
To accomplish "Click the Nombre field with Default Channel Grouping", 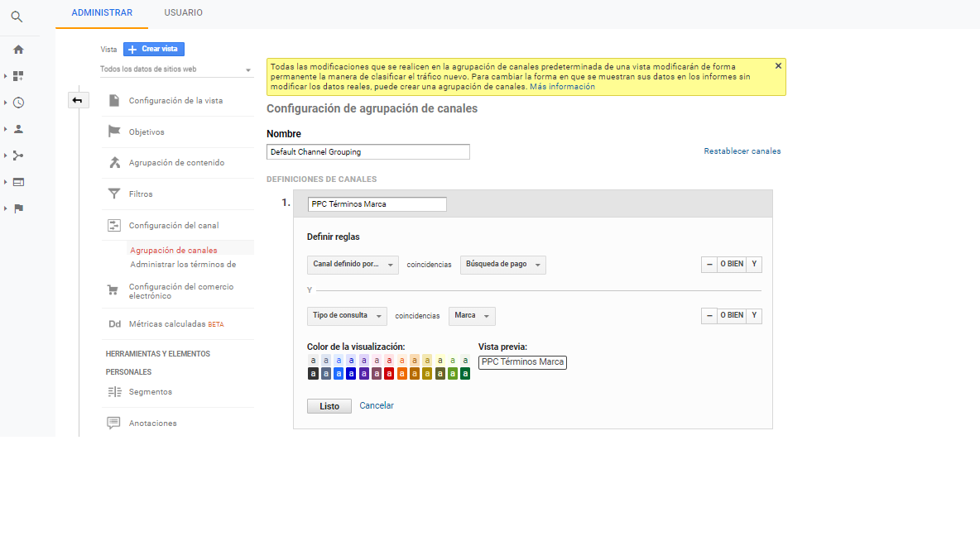I will click(x=368, y=152).
